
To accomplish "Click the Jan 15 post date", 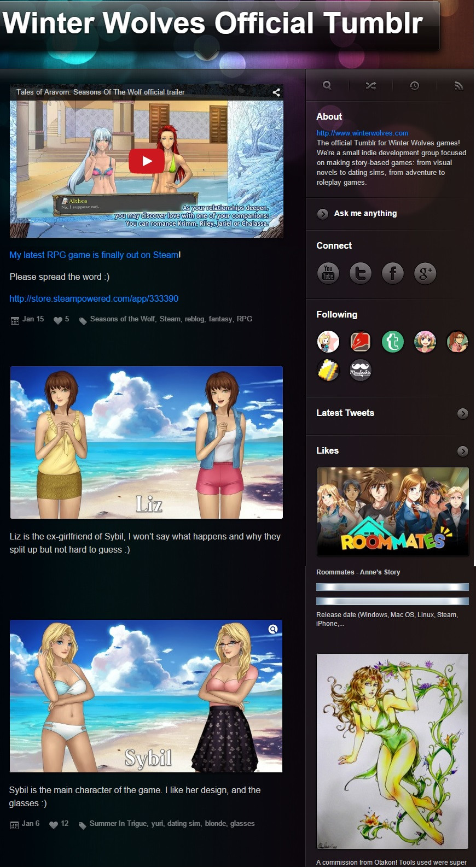I will pos(33,319).
